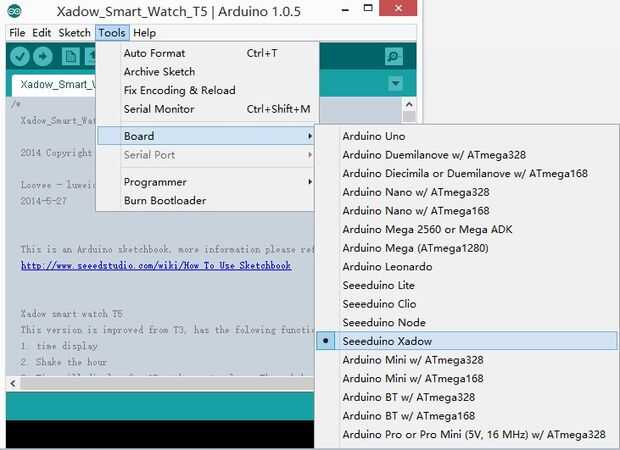This screenshot has height=450, width=620.
Task: Select Seeeduino Lite board
Action: pos(467,285)
